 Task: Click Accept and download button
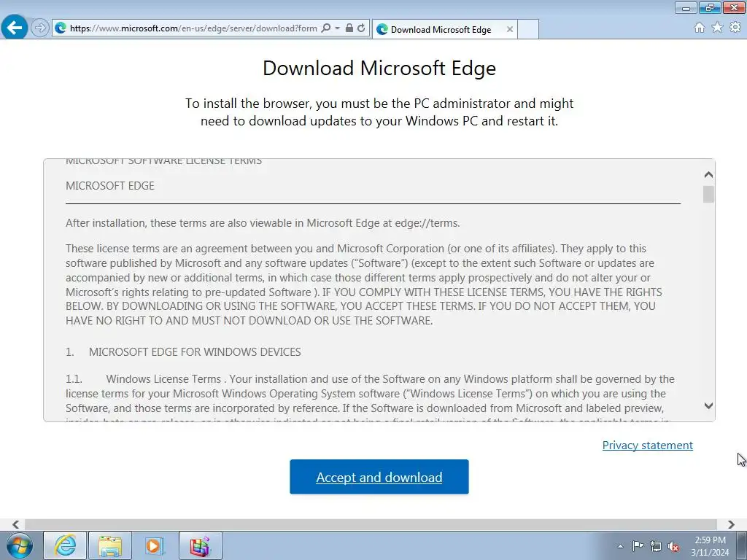[x=379, y=477]
